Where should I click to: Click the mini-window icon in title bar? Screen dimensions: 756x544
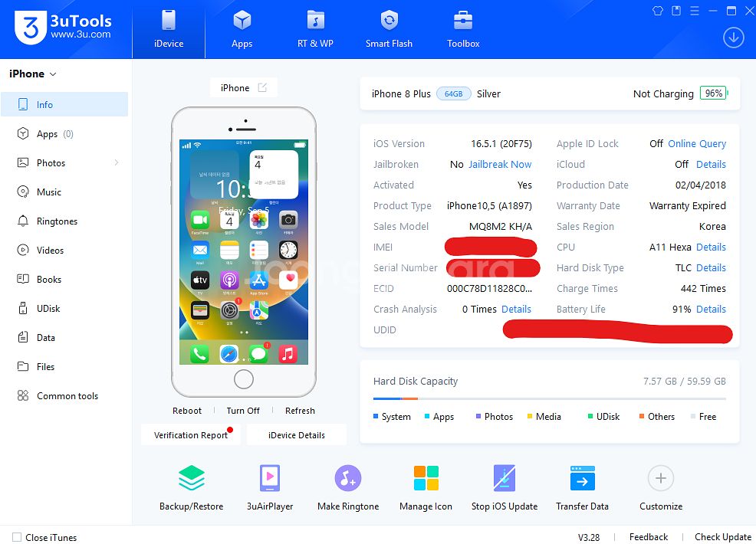pyautogui.click(x=676, y=11)
